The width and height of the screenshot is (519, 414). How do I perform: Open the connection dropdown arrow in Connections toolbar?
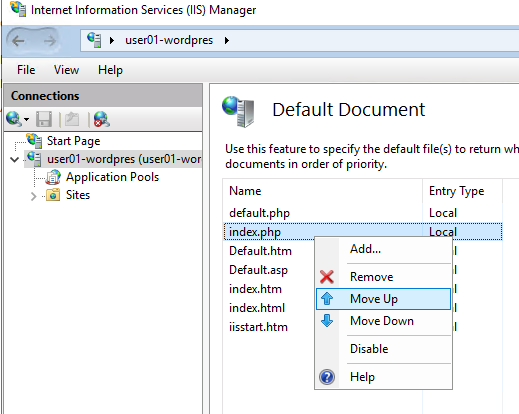pos(26,119)
